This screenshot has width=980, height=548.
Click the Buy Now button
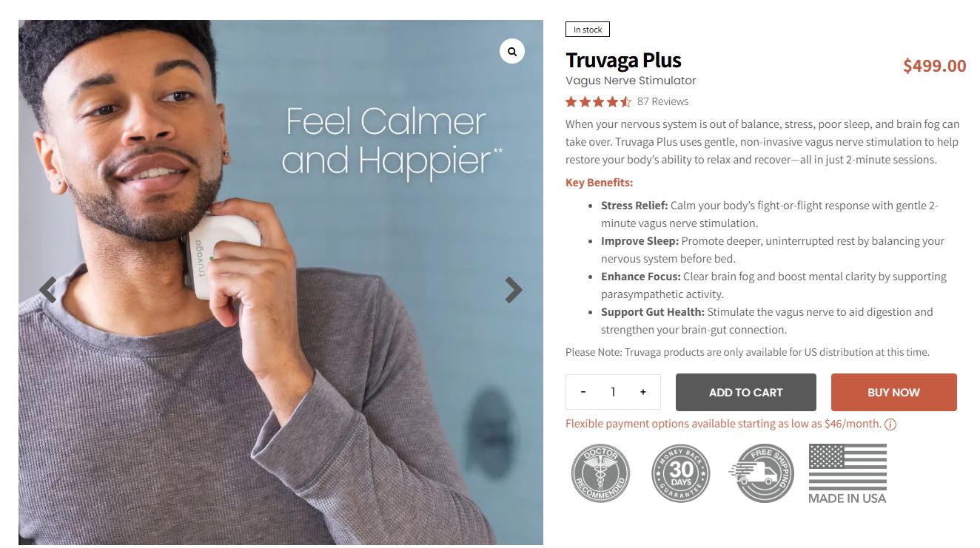click(894, 392)
